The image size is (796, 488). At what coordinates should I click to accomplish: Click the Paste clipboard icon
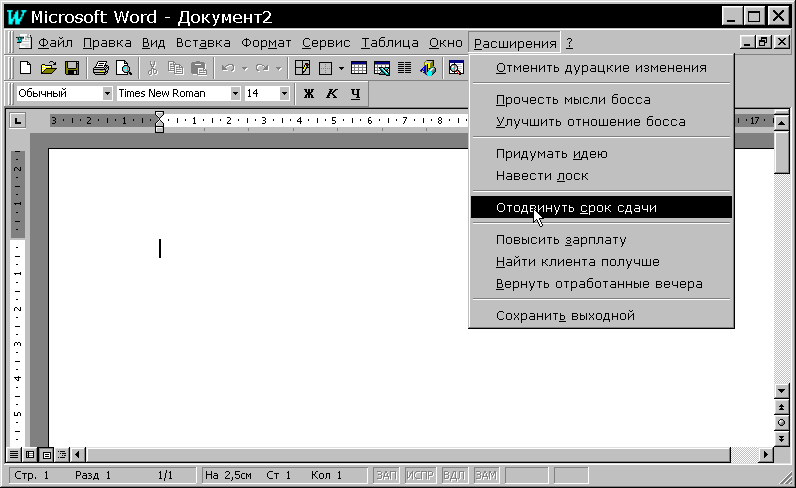click(x=199, y=68)
